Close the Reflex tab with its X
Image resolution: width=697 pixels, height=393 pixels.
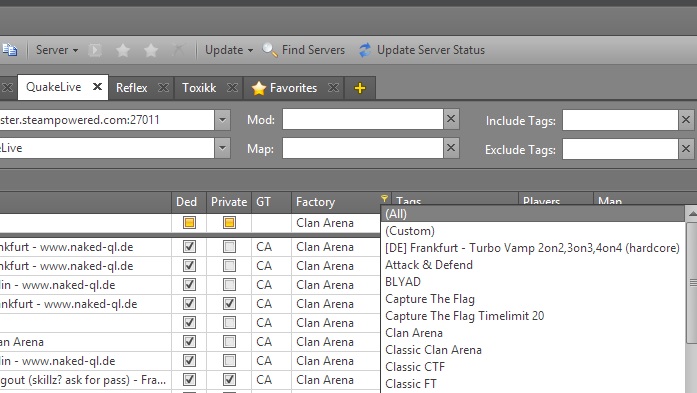click(164, 88)
